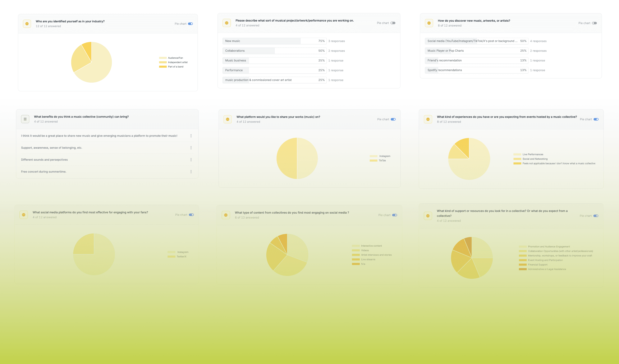Viewport: 619px width, 364px height.
Task: Click the question icon for 'What social media platforms'
Action: pos(24,215)
